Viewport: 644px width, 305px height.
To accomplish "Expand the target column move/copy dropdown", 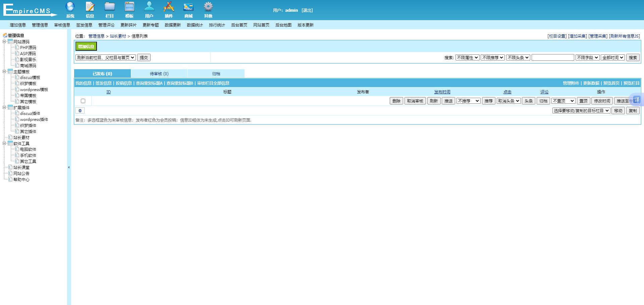I will pos(581,111).
